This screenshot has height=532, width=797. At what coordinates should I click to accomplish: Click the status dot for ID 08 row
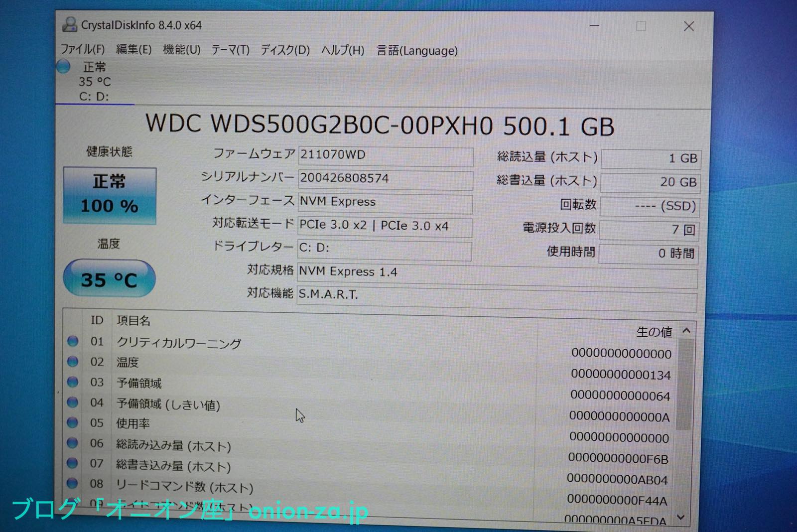click(73, 483)
